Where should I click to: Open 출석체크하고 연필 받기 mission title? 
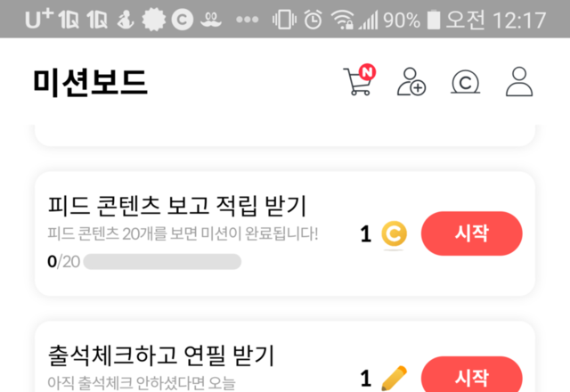161,355
